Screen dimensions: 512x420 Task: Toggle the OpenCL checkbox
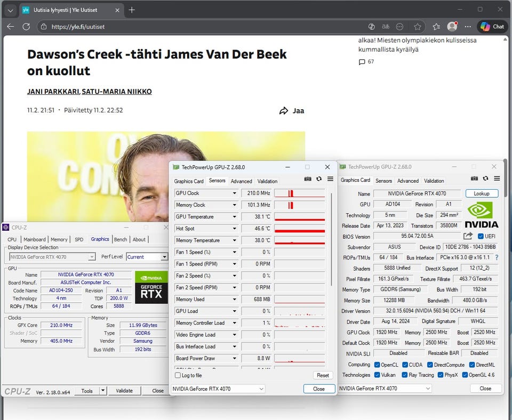point(377,365)
